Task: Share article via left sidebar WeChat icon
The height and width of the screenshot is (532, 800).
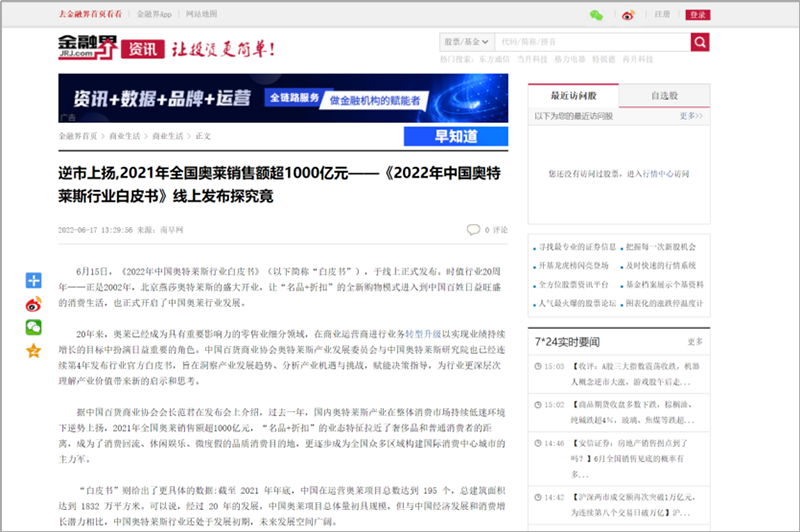Action: 34,327
